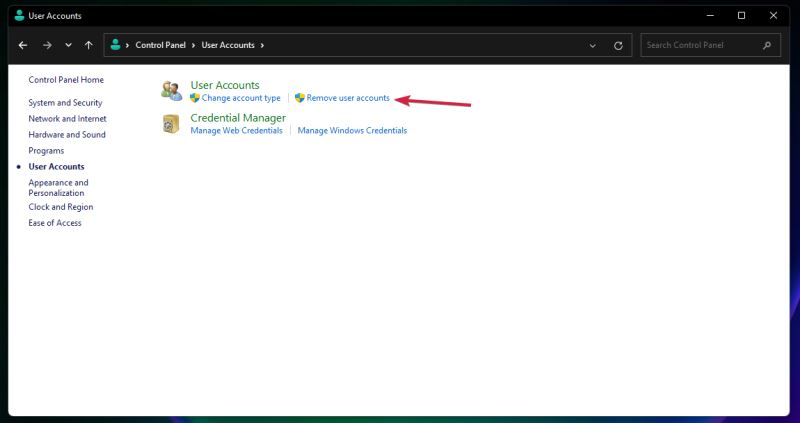Click the forward navigation arrow
800x423 pixels.
(46, 46)
